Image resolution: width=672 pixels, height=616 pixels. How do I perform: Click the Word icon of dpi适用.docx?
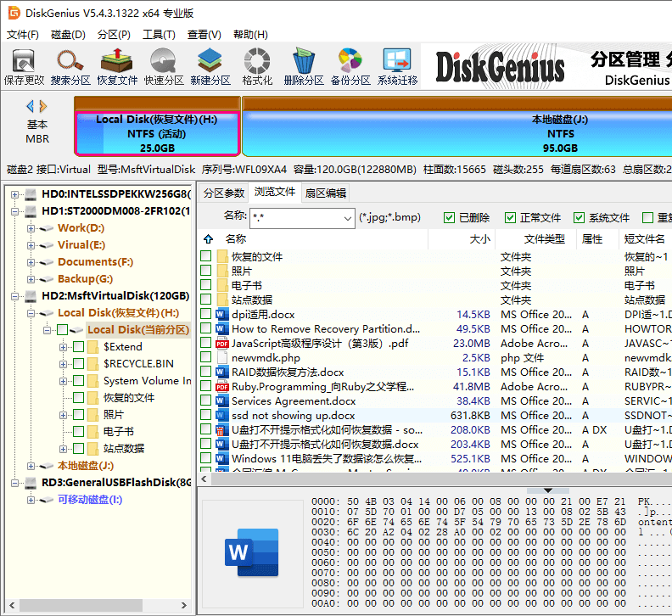pos(221,315)
